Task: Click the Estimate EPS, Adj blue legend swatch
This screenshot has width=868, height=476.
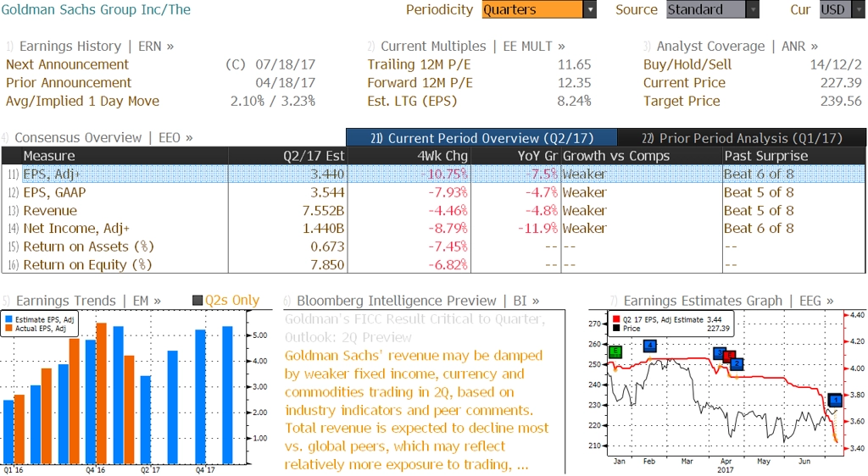Action: click(8, 319)
